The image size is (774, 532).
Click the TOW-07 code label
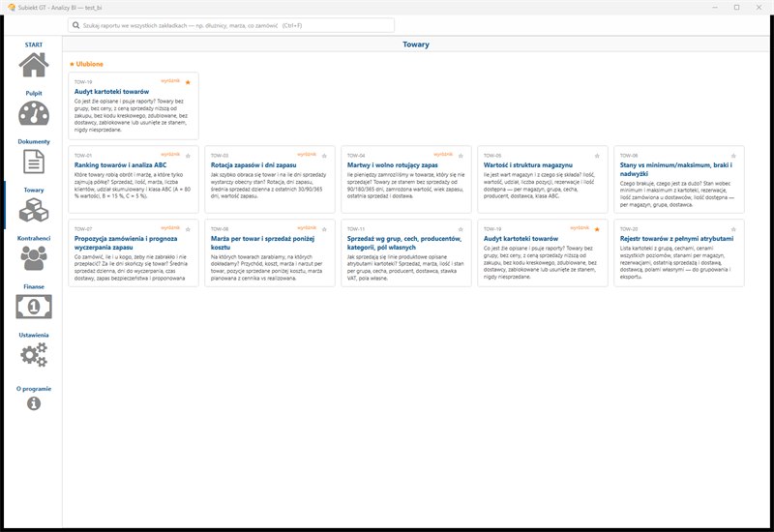(83, 229)
